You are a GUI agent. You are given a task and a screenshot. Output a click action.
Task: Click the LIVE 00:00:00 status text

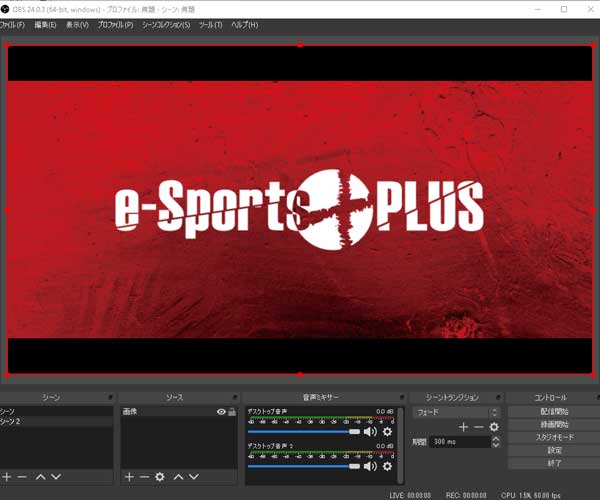point(410,495)
